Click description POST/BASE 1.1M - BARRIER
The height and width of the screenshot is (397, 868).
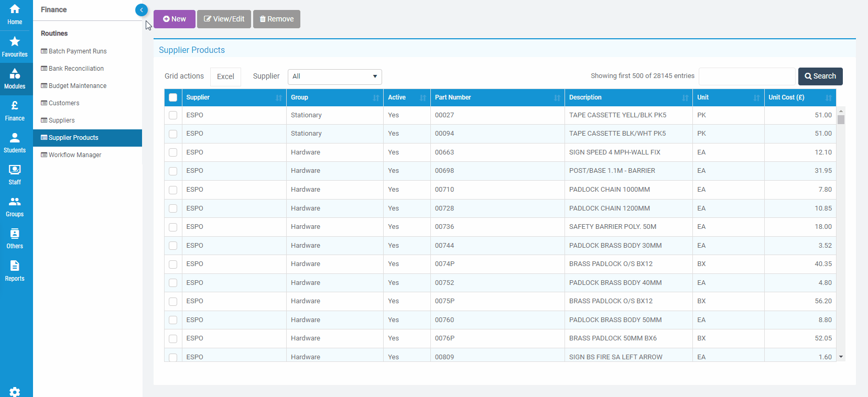click(612, 171)
